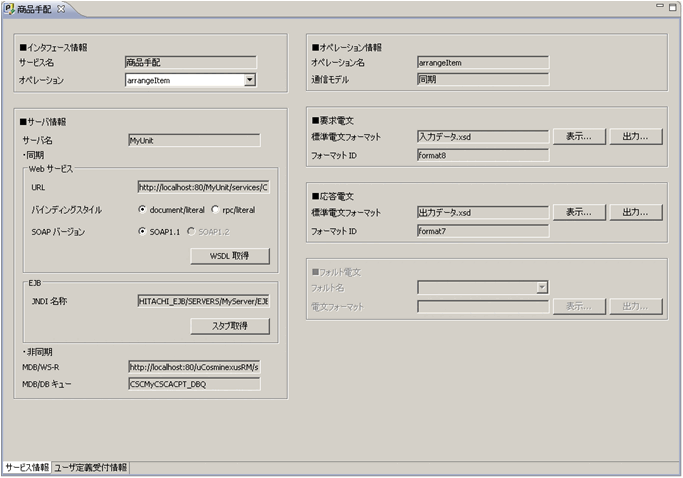Click the MDB/DB キュー field
The width and height of the screenshot is (683, 478).
[194, 384]
